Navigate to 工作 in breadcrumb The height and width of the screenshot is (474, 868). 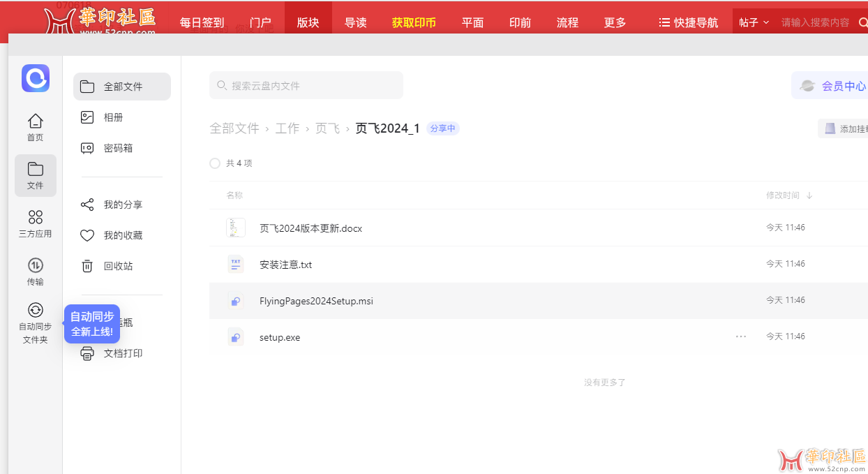(x=287, y=128)
